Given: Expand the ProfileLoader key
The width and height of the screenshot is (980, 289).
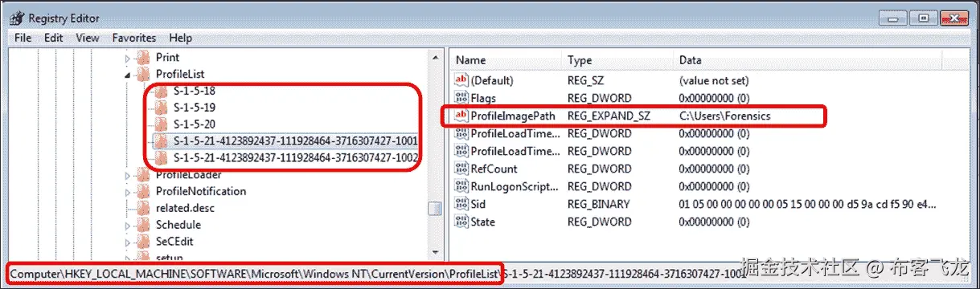Looking at the screenshot, I should tap(127, 175).
